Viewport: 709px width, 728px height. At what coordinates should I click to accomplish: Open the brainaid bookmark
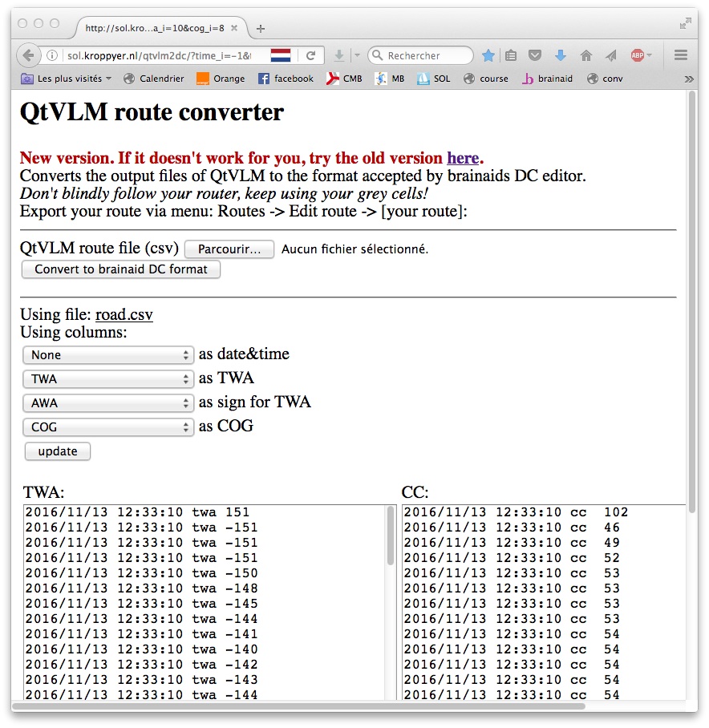[548, 79]
